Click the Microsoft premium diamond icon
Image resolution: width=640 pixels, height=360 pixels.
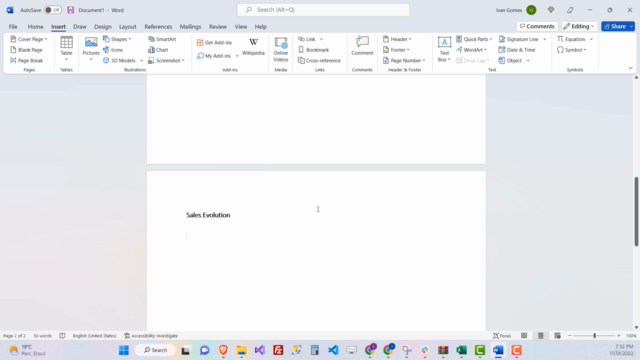tap(551, 10)
